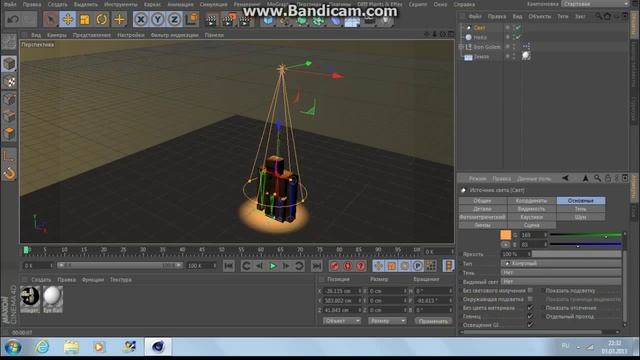Screen dimensions: 640x360
Task: Adjust the blue B color slider
Action: (586, 245)
